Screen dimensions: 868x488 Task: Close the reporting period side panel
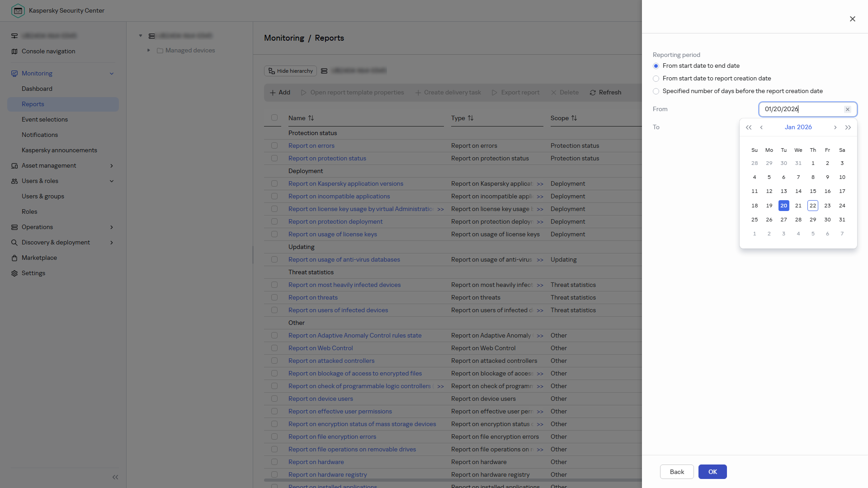(x=853, y=19)
